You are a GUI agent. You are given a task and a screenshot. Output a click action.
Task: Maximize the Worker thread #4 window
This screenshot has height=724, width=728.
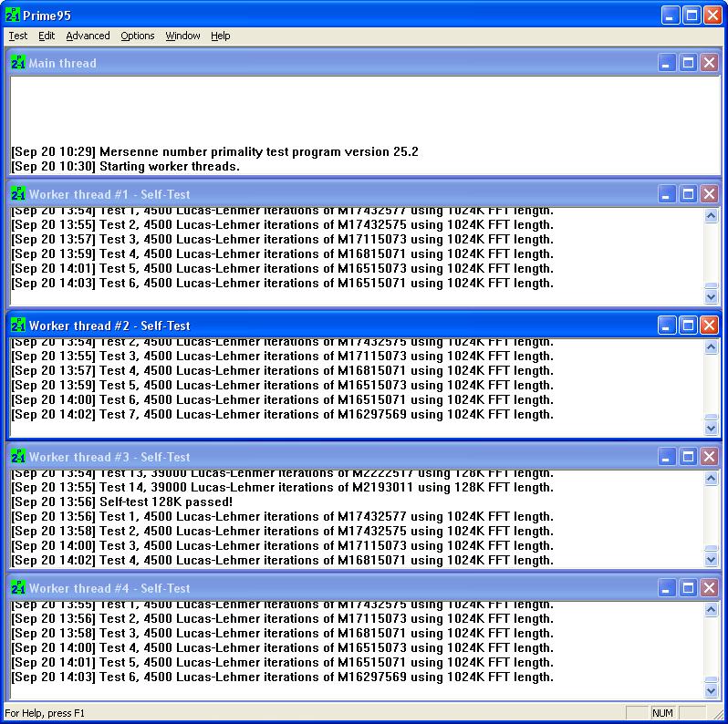pyautogui.click(x=688, y=588)
